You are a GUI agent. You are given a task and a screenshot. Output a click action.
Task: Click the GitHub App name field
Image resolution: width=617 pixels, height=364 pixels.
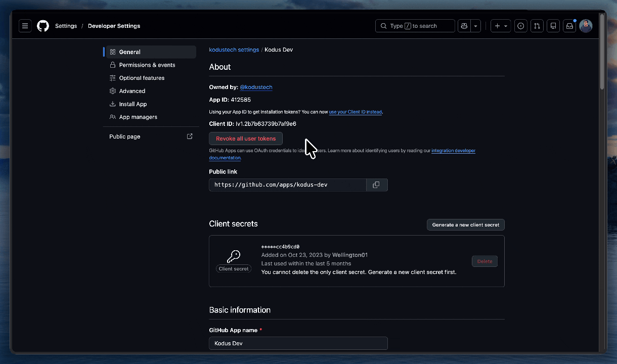click(298, 343)
